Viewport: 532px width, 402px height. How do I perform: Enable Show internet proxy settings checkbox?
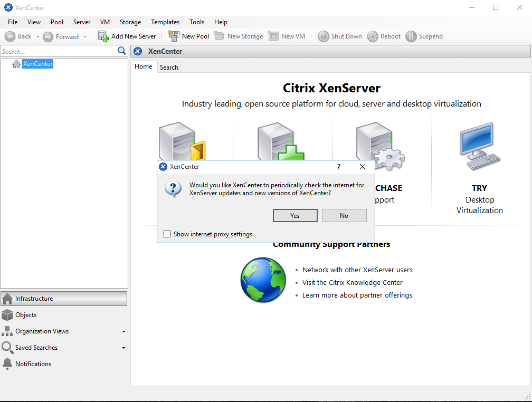pyautogui.click(x=167, y=234)
